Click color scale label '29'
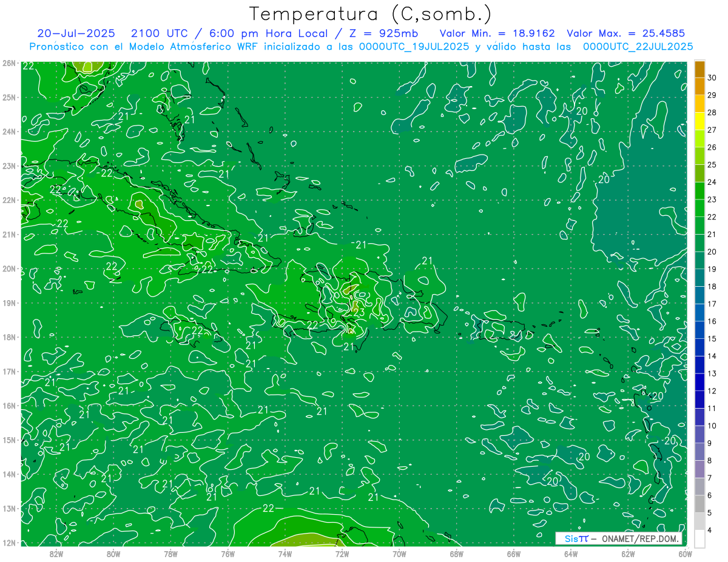This screenshot has height=562, width=728. (712, 95)
